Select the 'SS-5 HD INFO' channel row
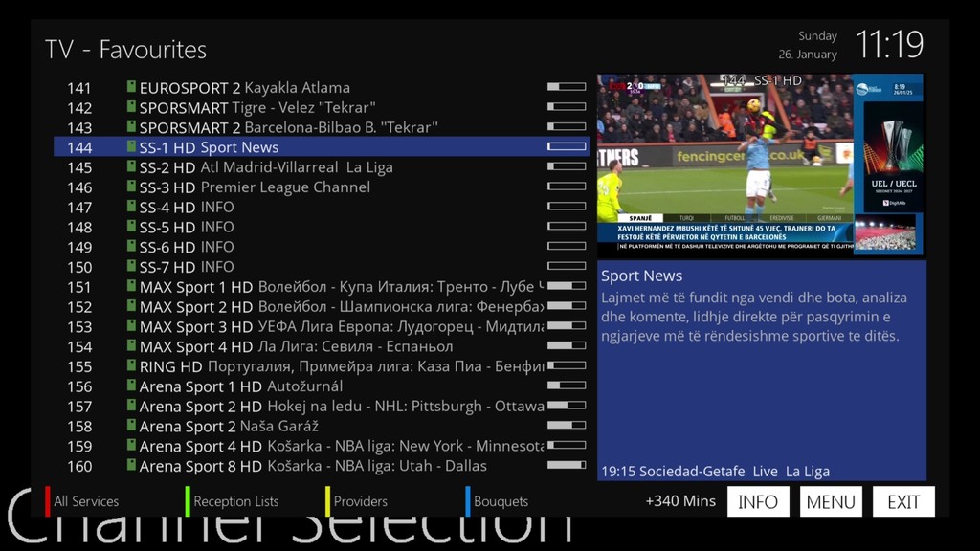This screenshot has height=551, width=980. 322,227
